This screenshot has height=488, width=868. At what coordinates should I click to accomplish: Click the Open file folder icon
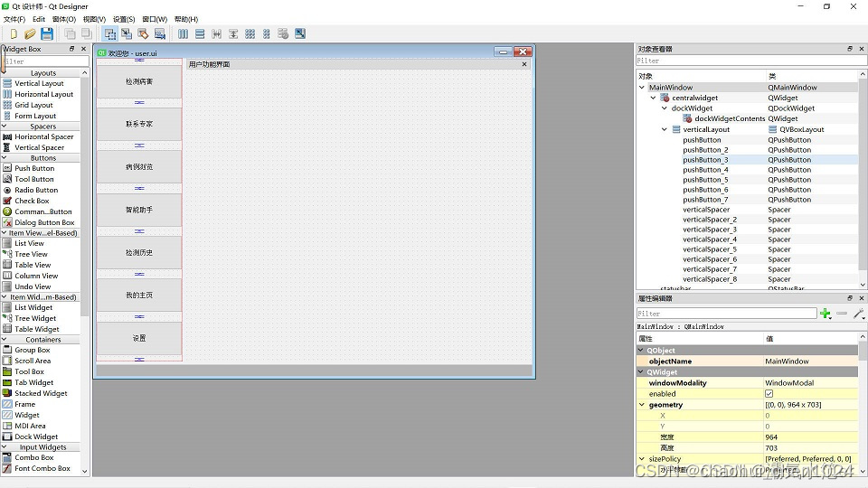(30, 33)
